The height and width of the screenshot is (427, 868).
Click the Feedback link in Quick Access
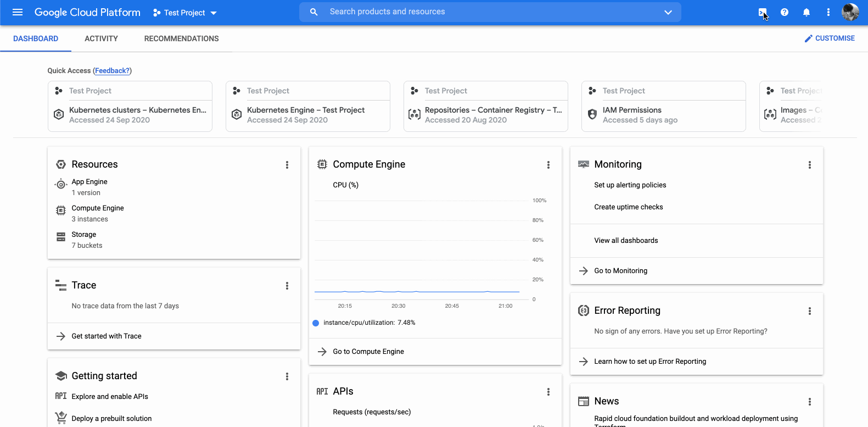pos(112,71)
